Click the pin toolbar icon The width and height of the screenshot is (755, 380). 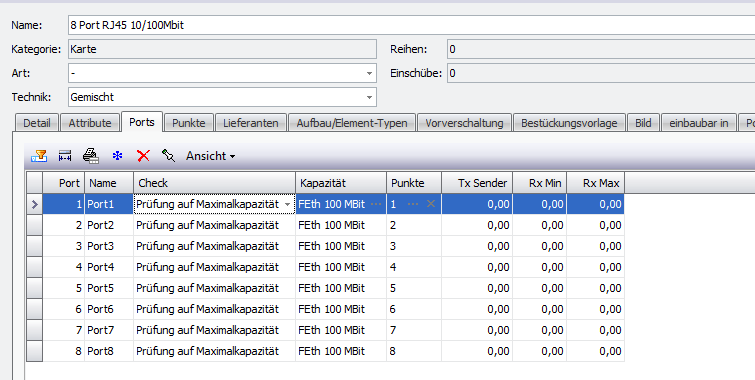tap(168, 155)
